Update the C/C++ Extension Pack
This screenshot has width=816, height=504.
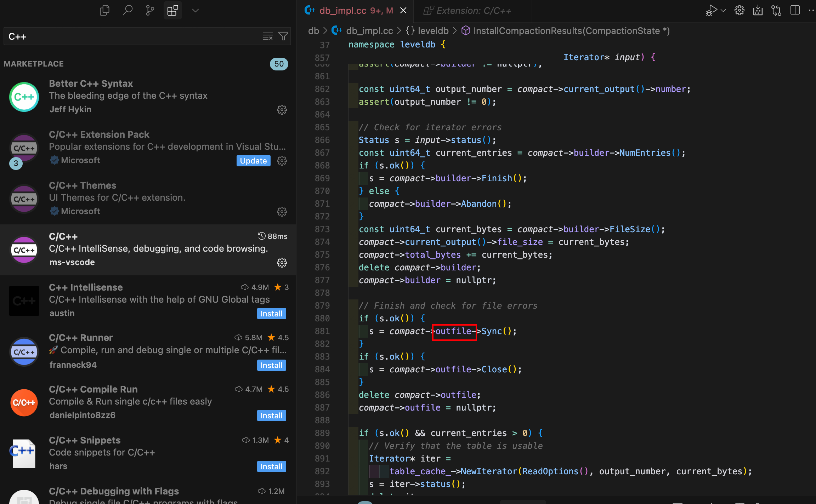(253, 161)
